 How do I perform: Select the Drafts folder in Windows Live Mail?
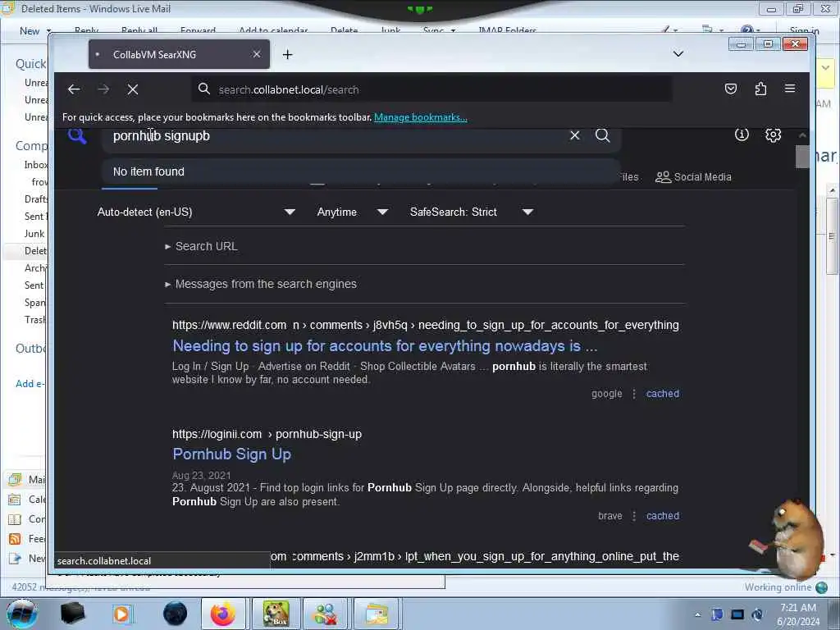point(35,199)
